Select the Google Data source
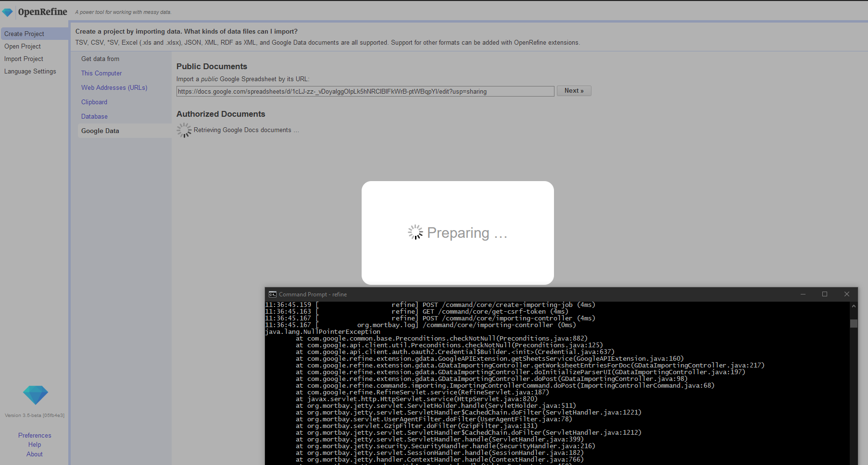This screenshot has height=465, width=868. click(125, 131)
